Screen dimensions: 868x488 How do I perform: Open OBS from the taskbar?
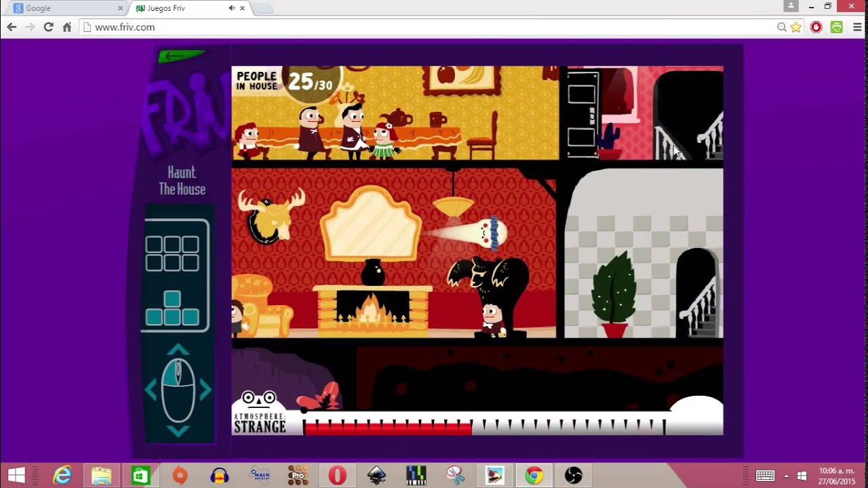pos(573,475)
